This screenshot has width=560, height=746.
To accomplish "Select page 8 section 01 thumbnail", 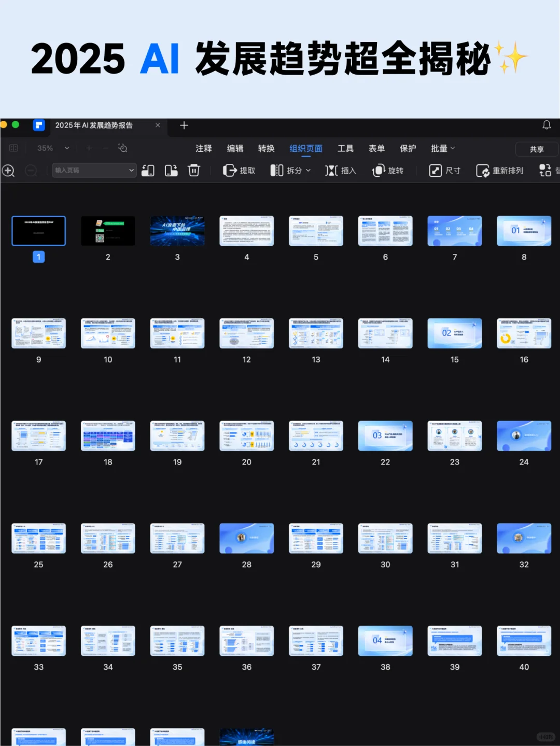I will coord(524,231).
